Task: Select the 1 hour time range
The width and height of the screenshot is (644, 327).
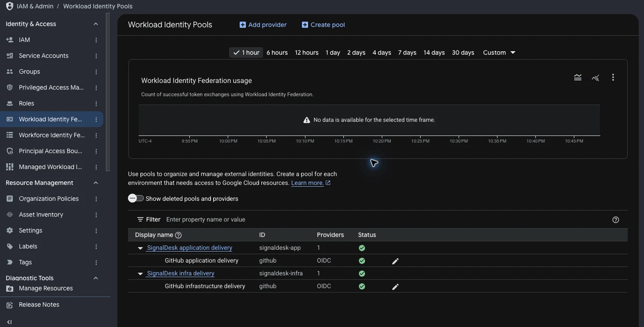Action: point(246,53)
